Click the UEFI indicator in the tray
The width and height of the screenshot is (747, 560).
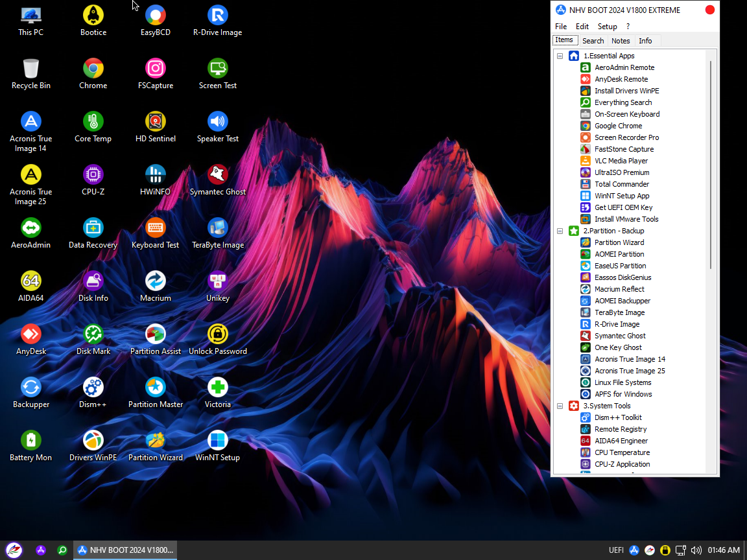(x=616, y=550)
